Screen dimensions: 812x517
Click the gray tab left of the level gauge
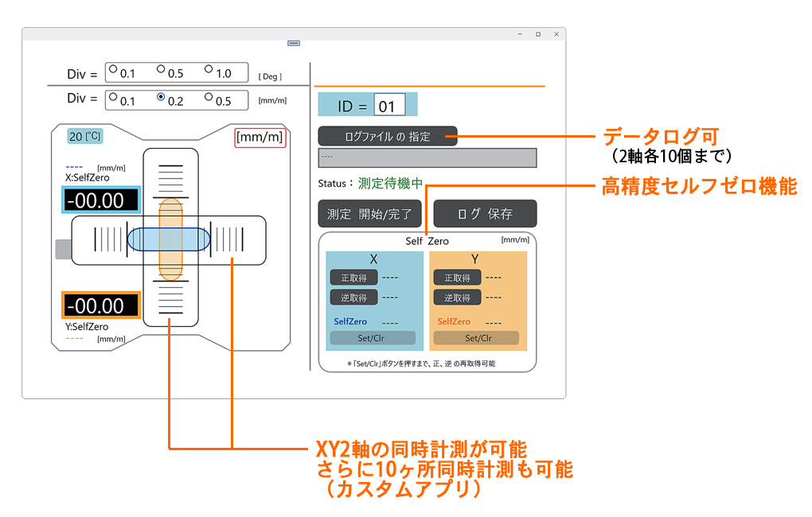click(x=62, y=250)
